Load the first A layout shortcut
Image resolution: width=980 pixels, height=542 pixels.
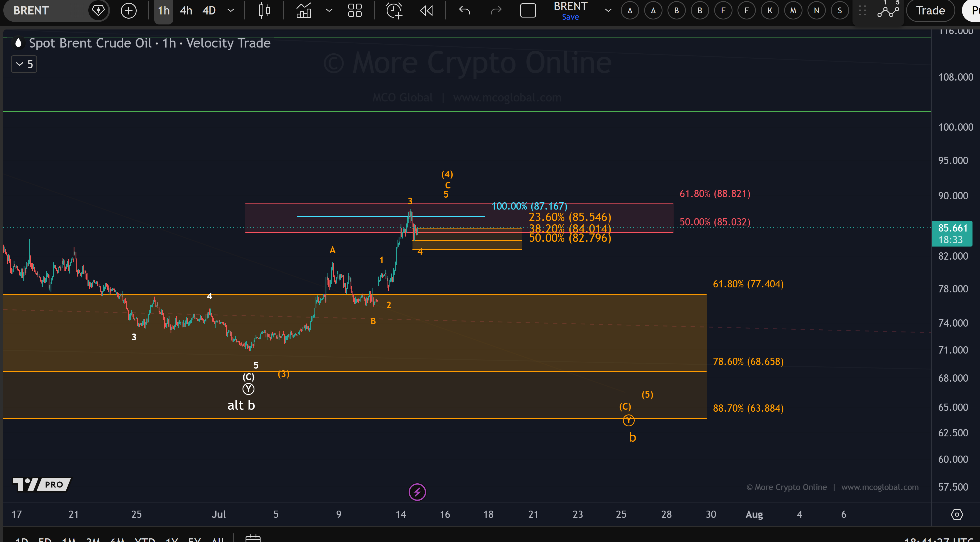(630, 11)
